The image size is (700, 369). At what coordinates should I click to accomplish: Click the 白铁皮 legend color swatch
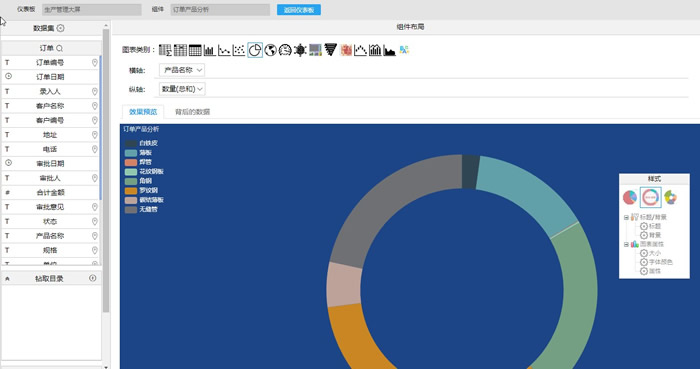tap(131, 144)
